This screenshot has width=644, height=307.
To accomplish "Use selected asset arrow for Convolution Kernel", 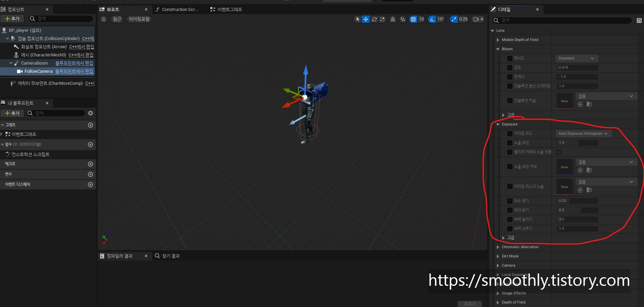I will click(580, 104).
